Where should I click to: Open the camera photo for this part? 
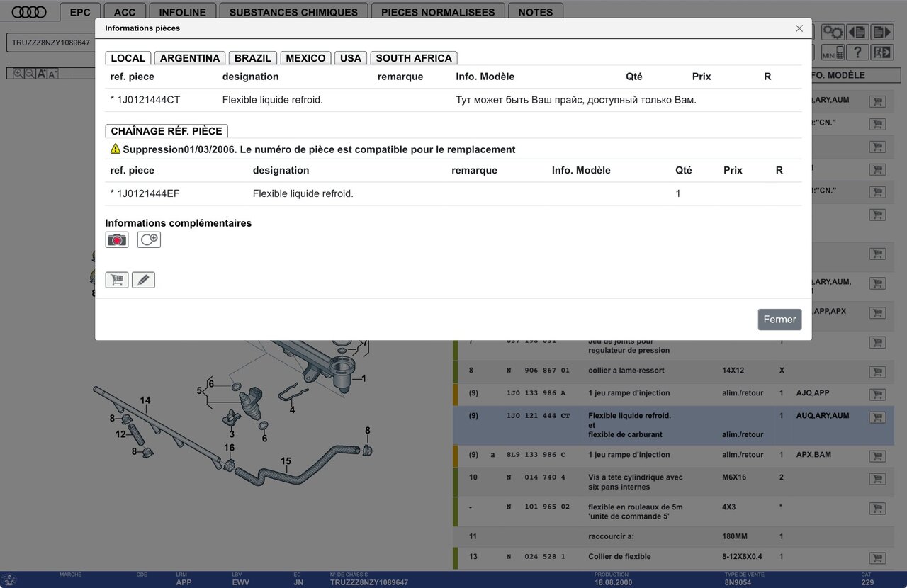(117, 240)
